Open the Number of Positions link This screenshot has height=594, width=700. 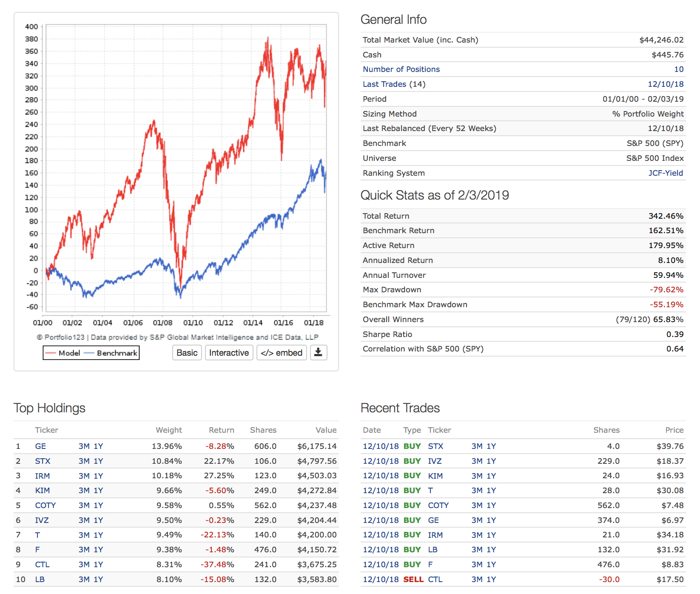click(x=401, y=69)
